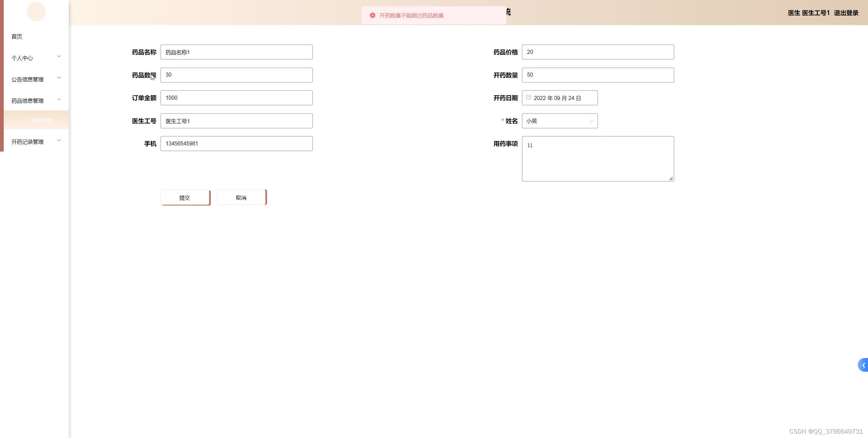
Task: Select the 药品信息 submenu item
Action: click(36, 120)
